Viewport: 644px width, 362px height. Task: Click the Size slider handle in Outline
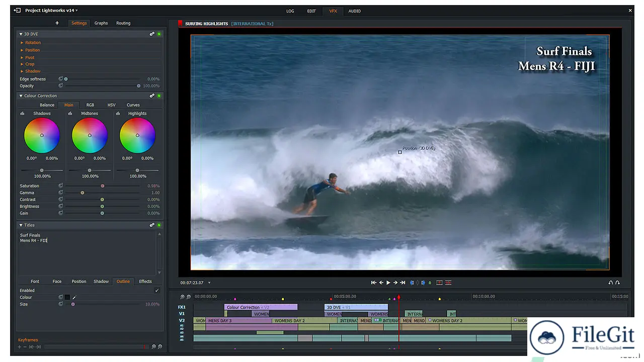point(73,304)
